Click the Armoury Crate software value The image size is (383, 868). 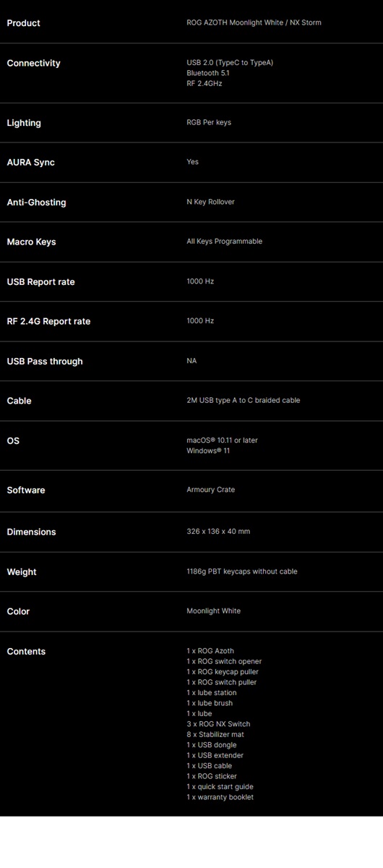tap(210, 490)
